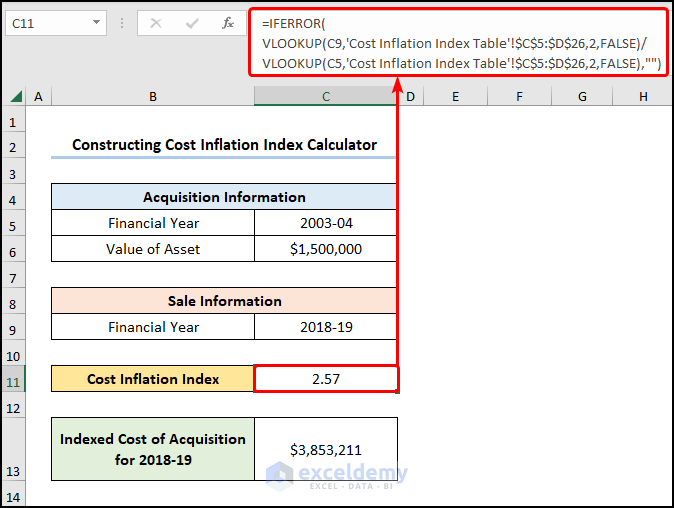Click the Acquisition Information header cell

click(224, 197)
